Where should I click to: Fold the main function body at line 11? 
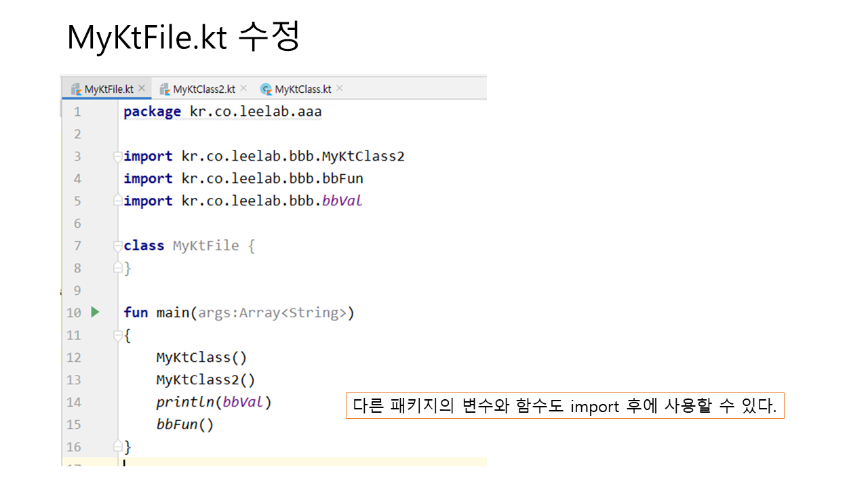[117, 335]
